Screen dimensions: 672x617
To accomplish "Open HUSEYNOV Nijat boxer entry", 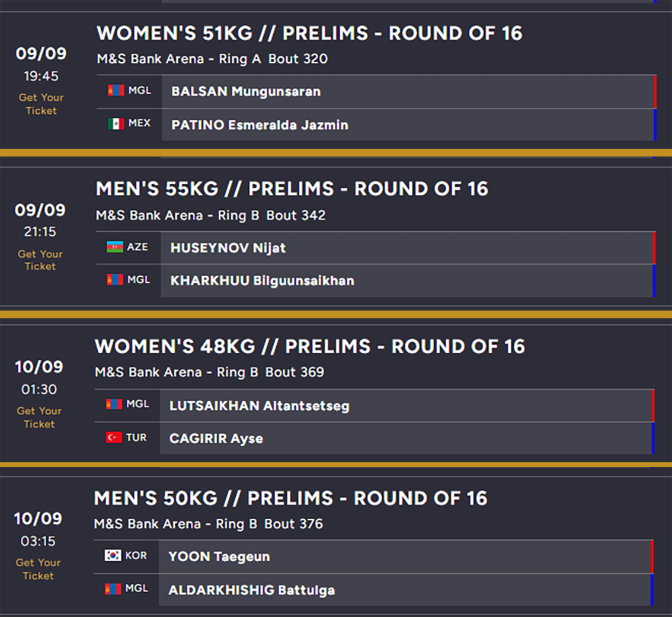I will [x=406, y=248].
